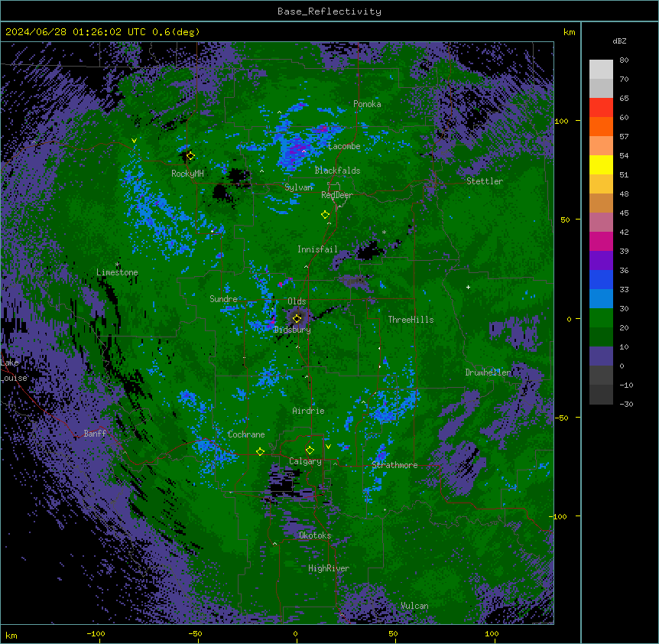Click the Lake Louise label

point(14,370)
